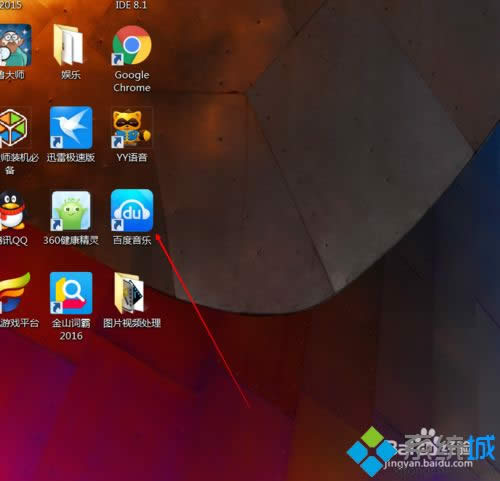Screen dimensions: 500x481
Task: Select the 360健康精灵 green sprite icon
Action: [71, 211]
